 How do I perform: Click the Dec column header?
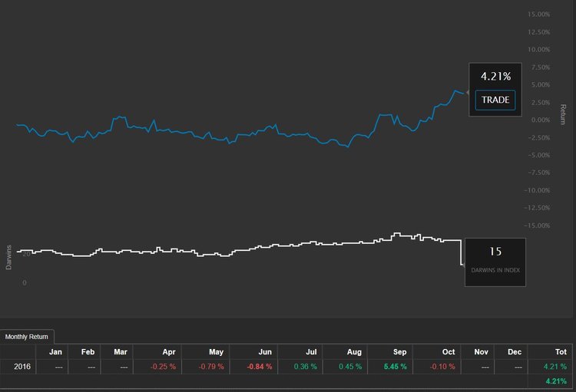click(x=515, y=351)
